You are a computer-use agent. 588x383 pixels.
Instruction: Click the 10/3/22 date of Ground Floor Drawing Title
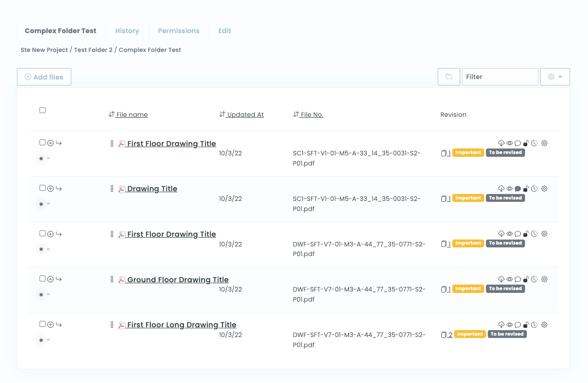[x=230, y=290]
